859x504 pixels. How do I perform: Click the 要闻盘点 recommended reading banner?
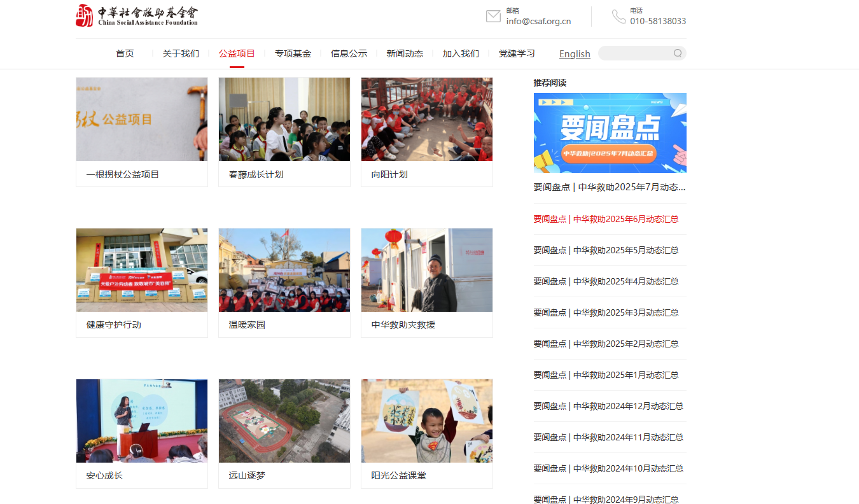[610, 133]
